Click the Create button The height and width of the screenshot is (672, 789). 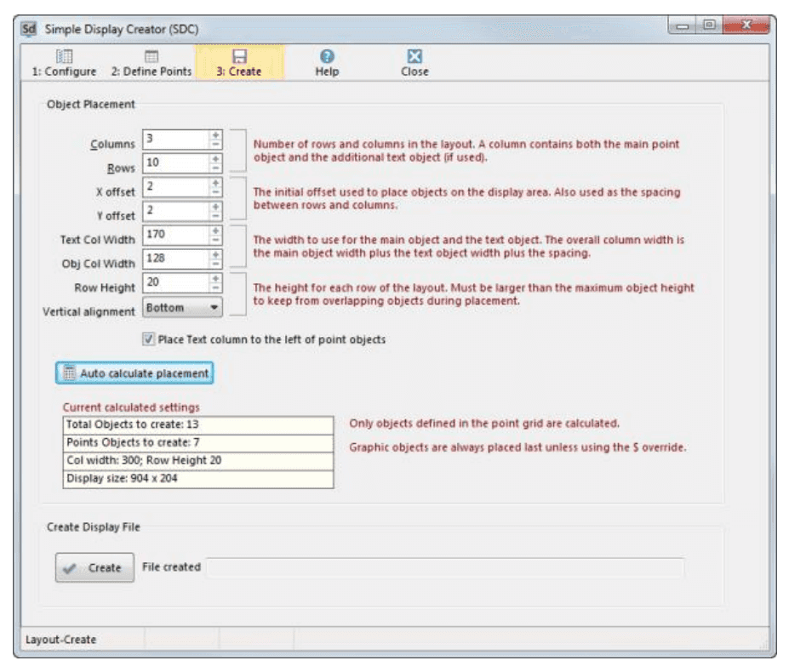pos(94,568)
